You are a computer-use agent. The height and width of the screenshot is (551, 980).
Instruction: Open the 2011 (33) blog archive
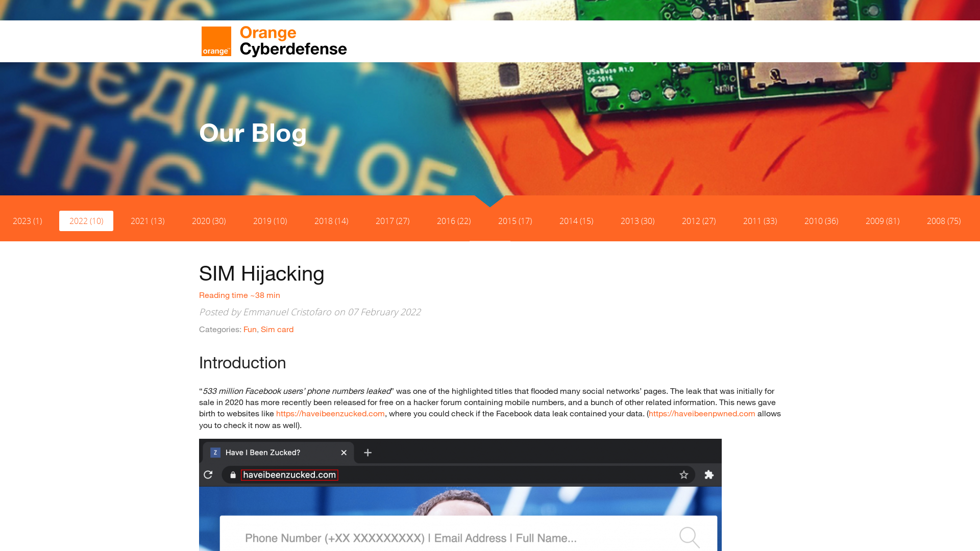pos(760,221)
